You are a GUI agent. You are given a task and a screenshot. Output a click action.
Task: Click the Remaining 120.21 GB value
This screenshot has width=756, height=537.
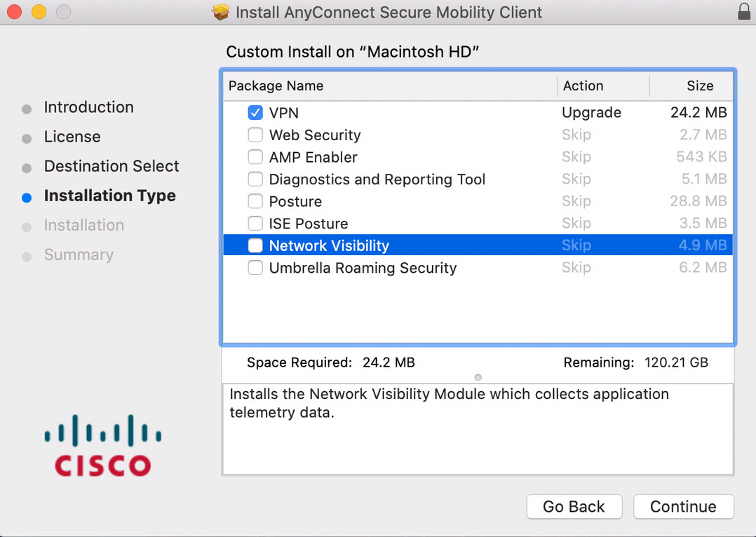click(676, 362)
